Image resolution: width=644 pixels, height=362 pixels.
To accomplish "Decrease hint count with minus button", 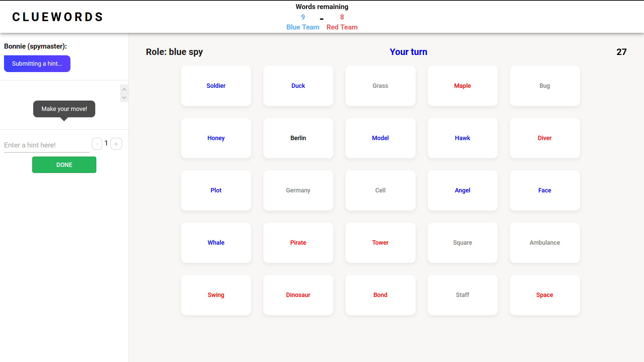I will (97, 144).
